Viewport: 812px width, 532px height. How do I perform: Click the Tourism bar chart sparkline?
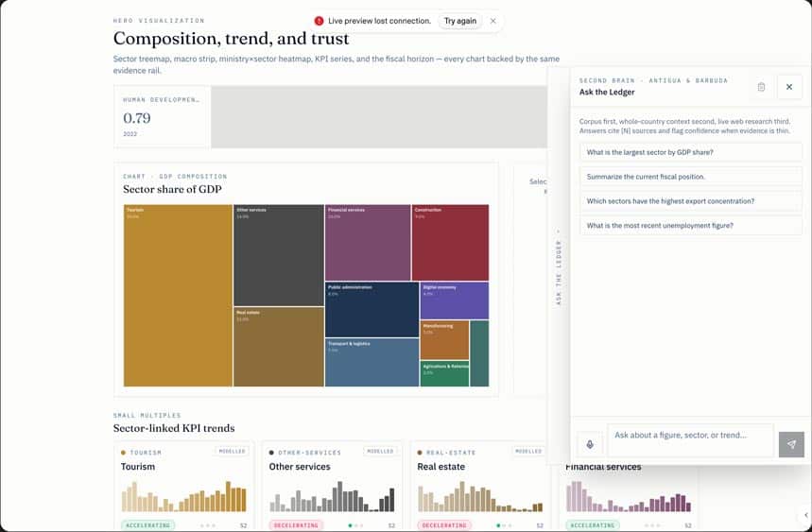point(183,496)
